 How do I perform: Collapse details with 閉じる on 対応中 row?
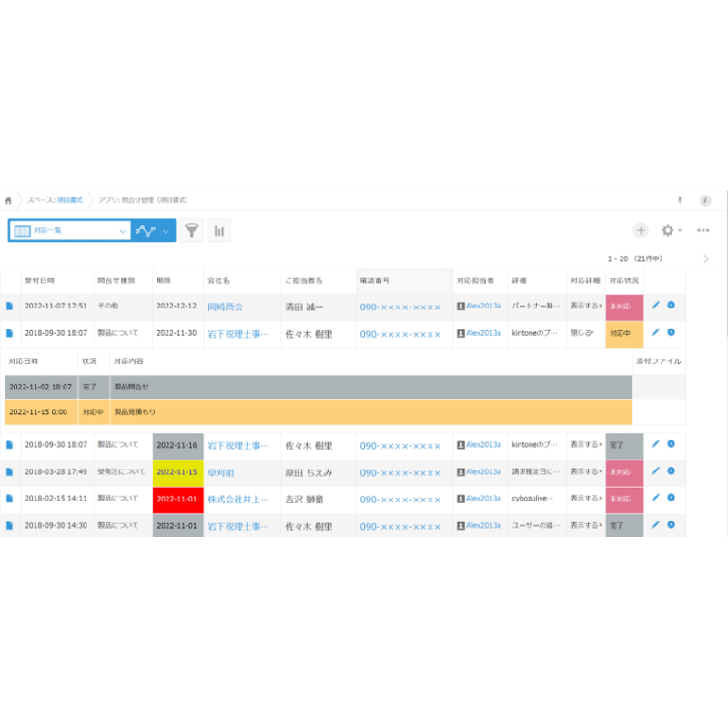pyautogui.click(x=582, y=333)
